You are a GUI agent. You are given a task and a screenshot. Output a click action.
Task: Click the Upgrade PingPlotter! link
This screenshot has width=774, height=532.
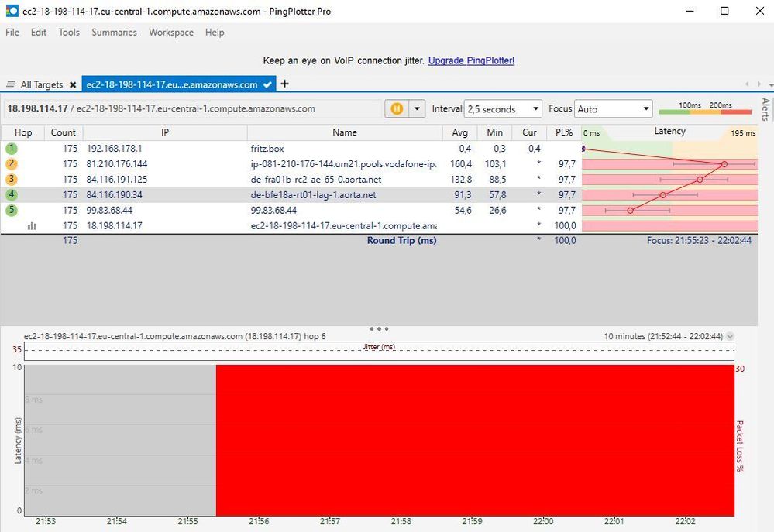(x=471, y=60)
